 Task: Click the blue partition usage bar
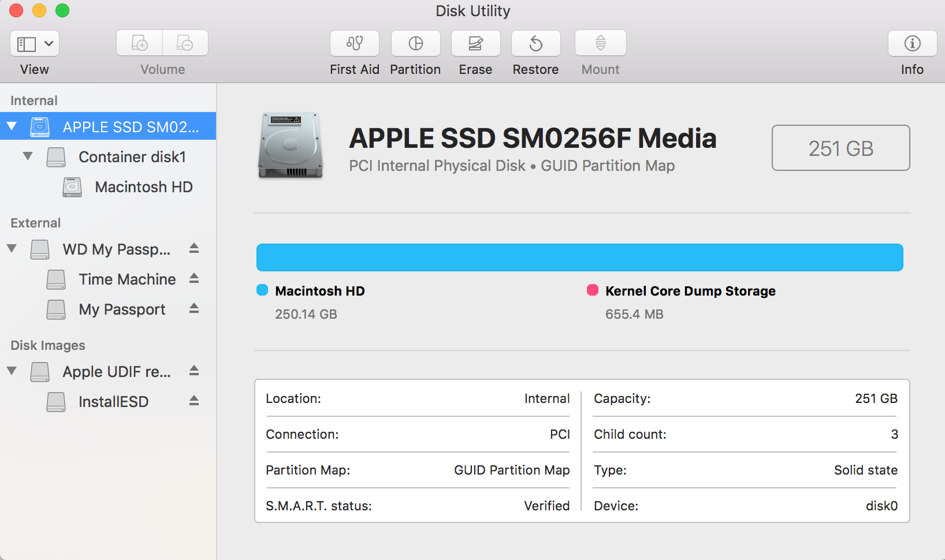[x=580, y=257]
